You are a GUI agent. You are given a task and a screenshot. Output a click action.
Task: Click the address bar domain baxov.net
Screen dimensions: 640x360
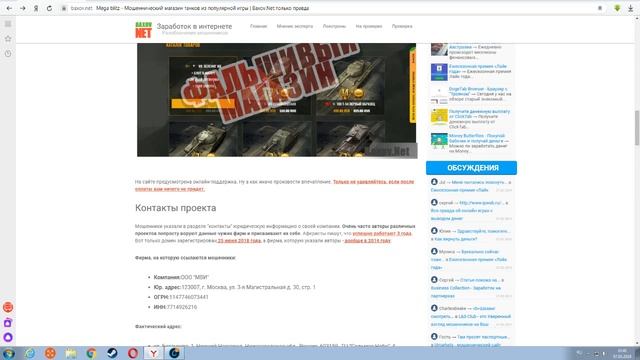pos(81,8)
